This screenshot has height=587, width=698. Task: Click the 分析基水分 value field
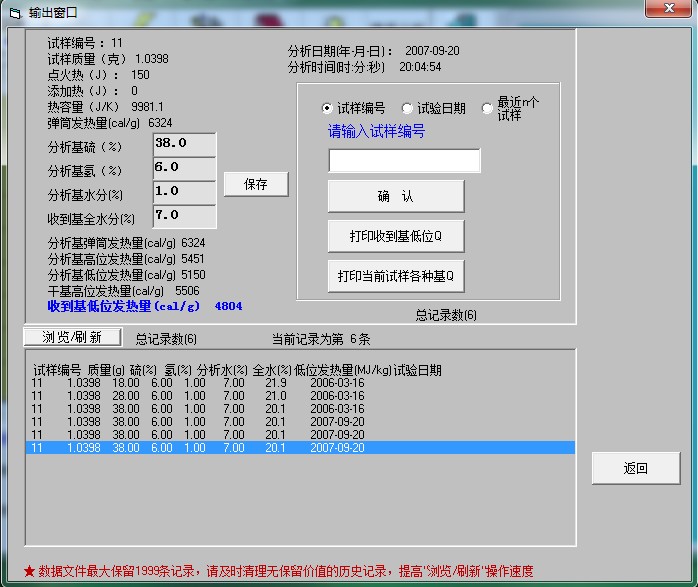184,191
